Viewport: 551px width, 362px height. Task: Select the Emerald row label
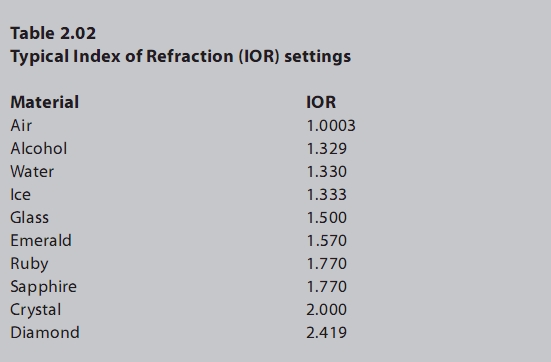tap(41, 240)
